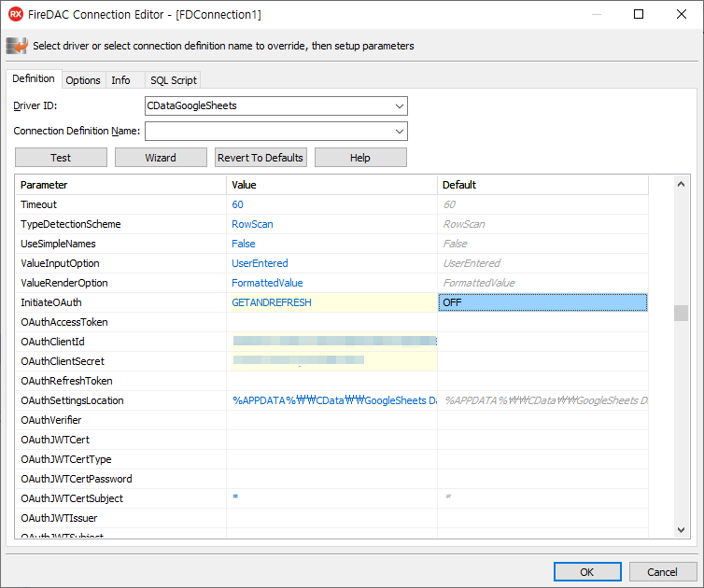Select the InitiateOAuth parameter name
704x588 pixels.
tap(51, 302)
